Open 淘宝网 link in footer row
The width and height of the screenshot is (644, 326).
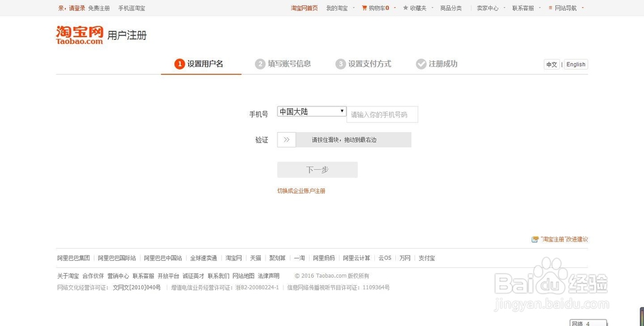(234, 258)
